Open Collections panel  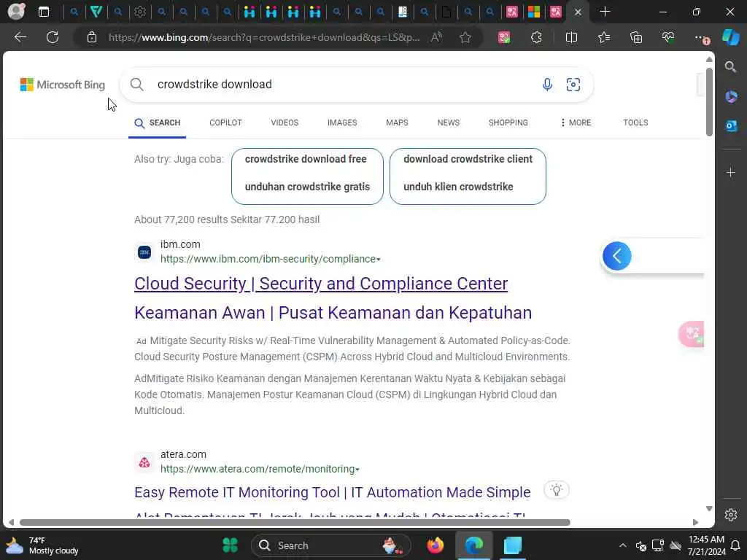coord(636,37)
